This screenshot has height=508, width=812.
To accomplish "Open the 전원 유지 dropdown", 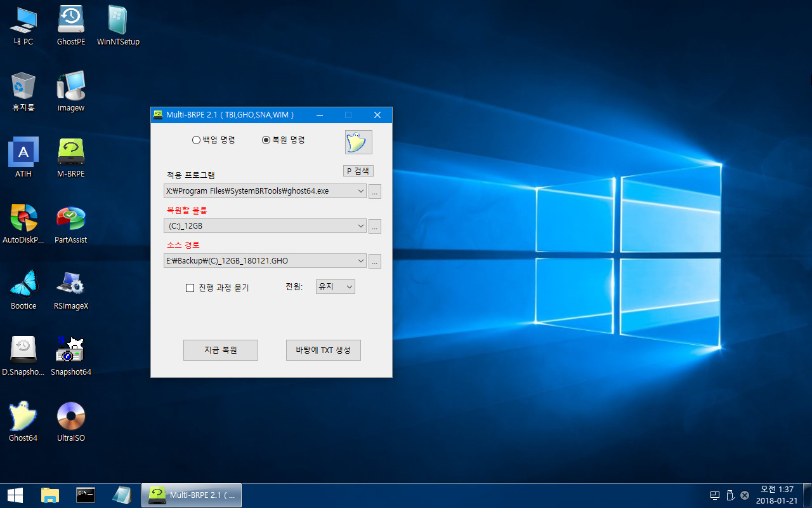I will coord(336,287).
